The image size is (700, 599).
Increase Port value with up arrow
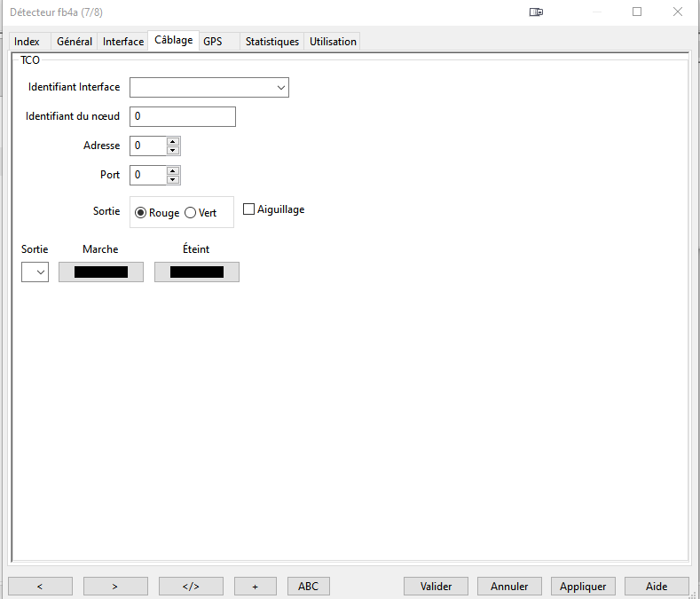pos(173,170)
